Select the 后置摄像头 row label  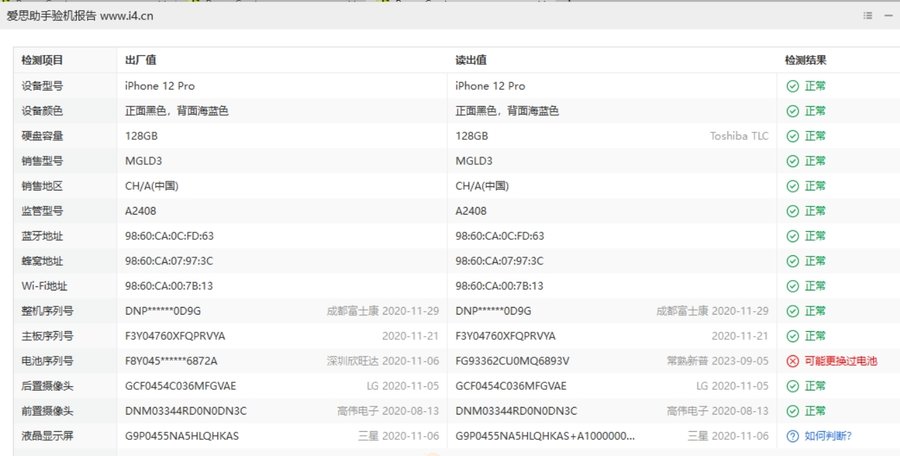(48, 386)
